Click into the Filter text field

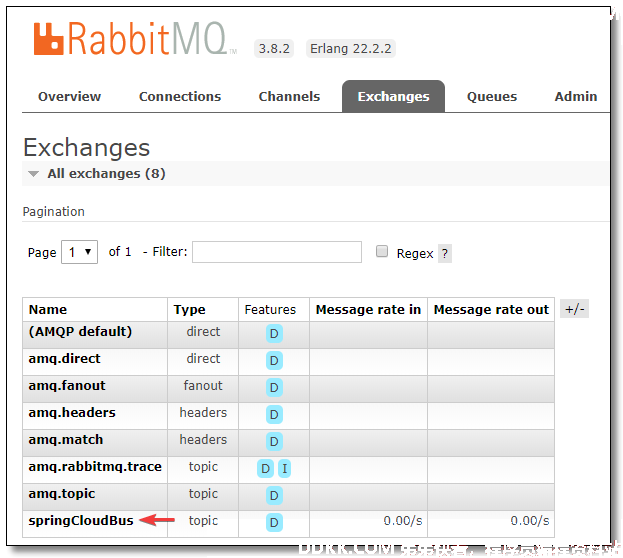pyautogui.click(x=277, y=252)
